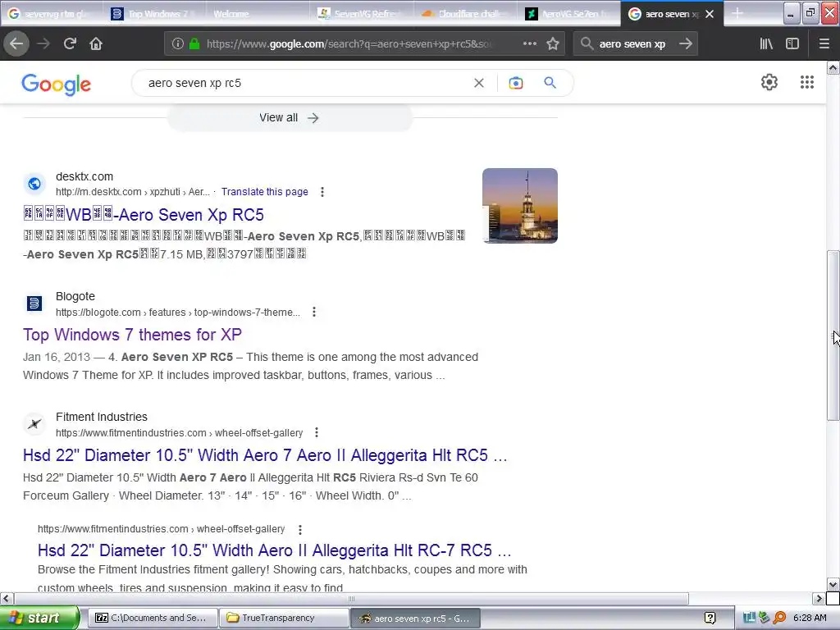Click the Blogote site favicon
This screenshot has height=630, width=840.
point(34,304)
